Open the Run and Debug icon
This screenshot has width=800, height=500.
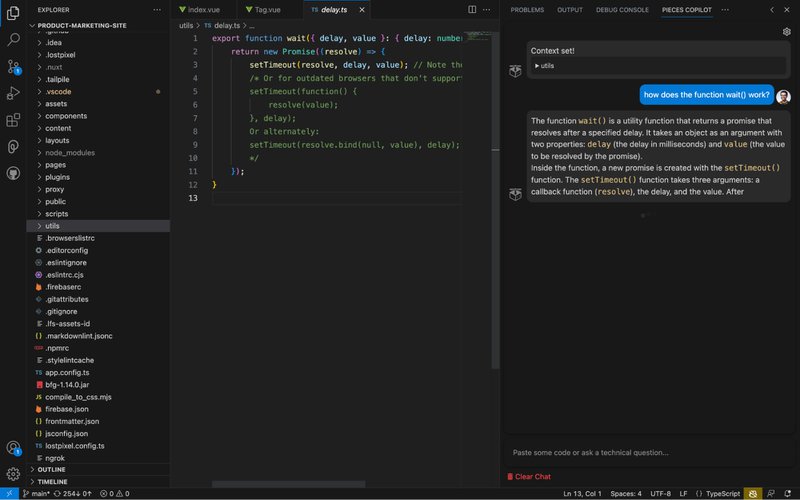click(x=13, y=93)
